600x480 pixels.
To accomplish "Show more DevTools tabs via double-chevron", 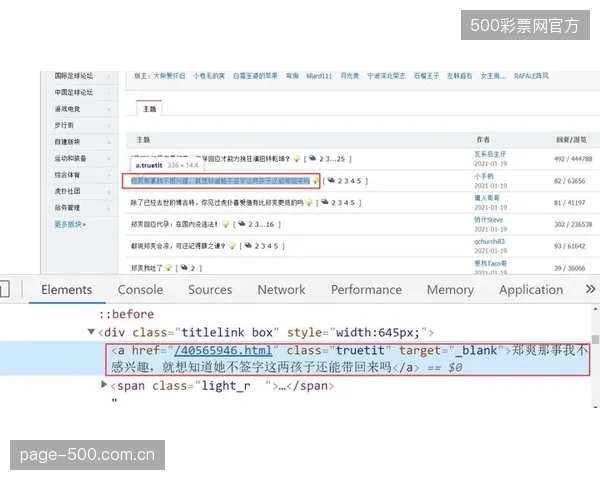I will pyautogui.click(x=590, y=289).
